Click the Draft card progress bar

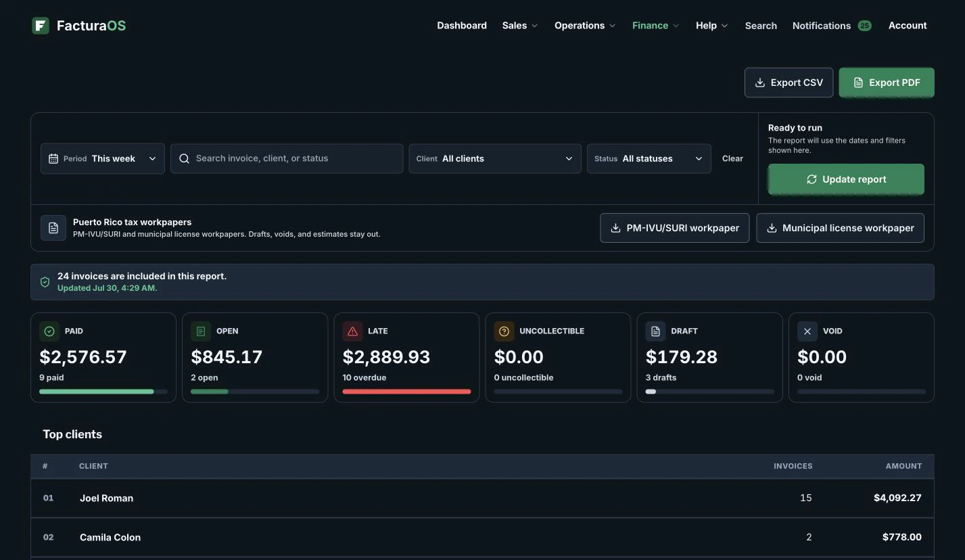point(710,392)
